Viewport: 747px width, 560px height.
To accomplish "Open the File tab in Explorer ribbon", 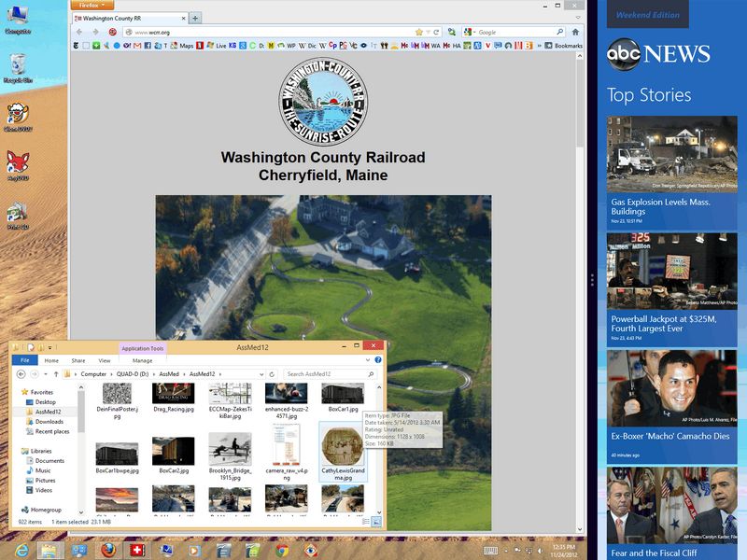I will (25, 360).
